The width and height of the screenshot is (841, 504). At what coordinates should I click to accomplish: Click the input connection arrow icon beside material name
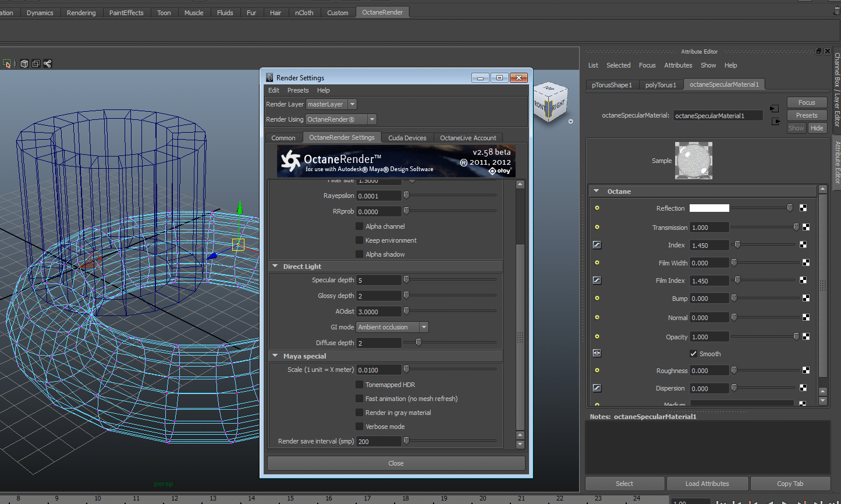[x=774, y=109]
